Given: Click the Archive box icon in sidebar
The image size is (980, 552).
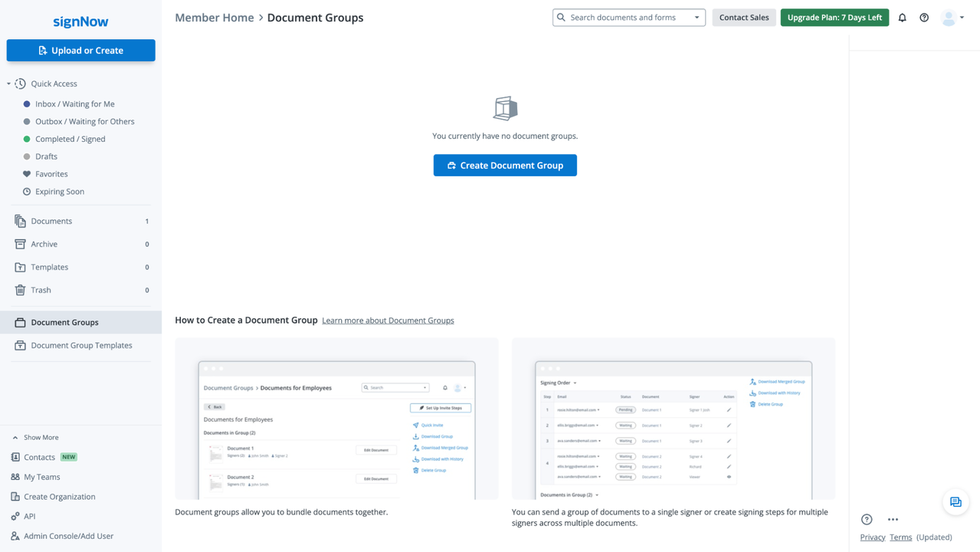Looking at the screenshot, I should (x=20, y=244).
